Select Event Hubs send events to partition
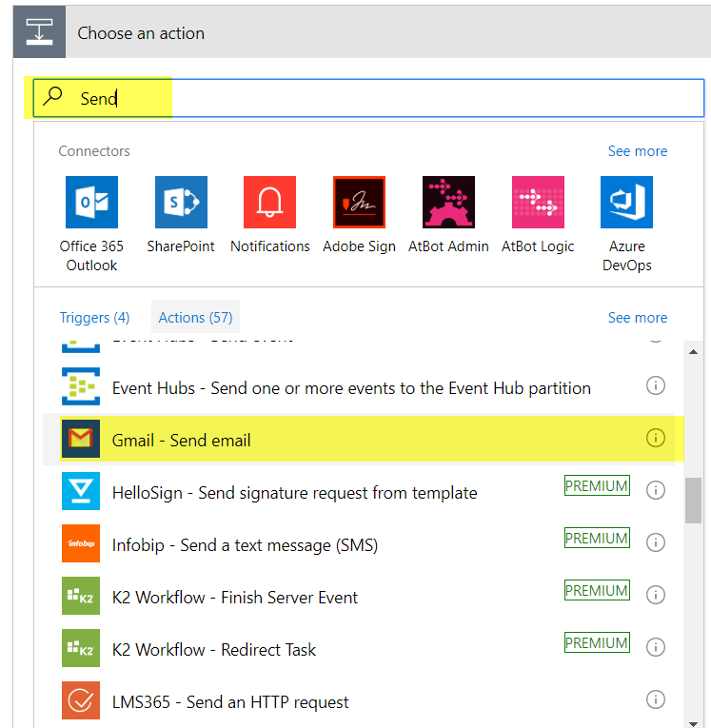This screenshot has width=711, height=728. [359, 386]
